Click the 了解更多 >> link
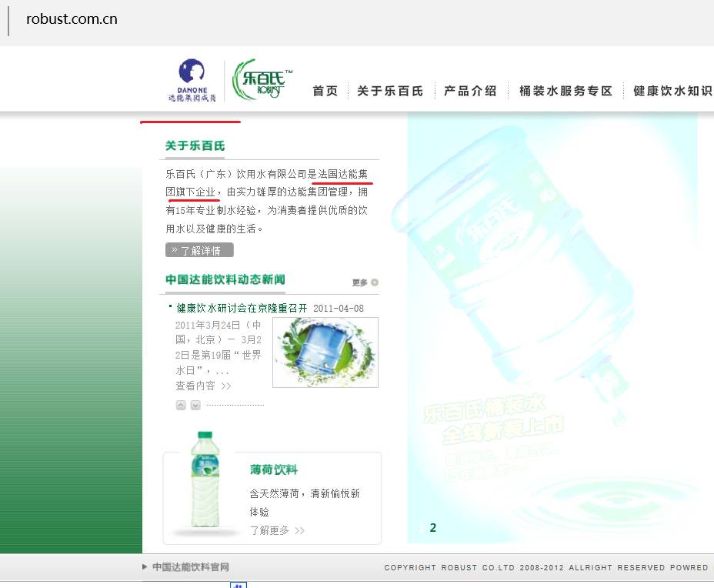 277,530
